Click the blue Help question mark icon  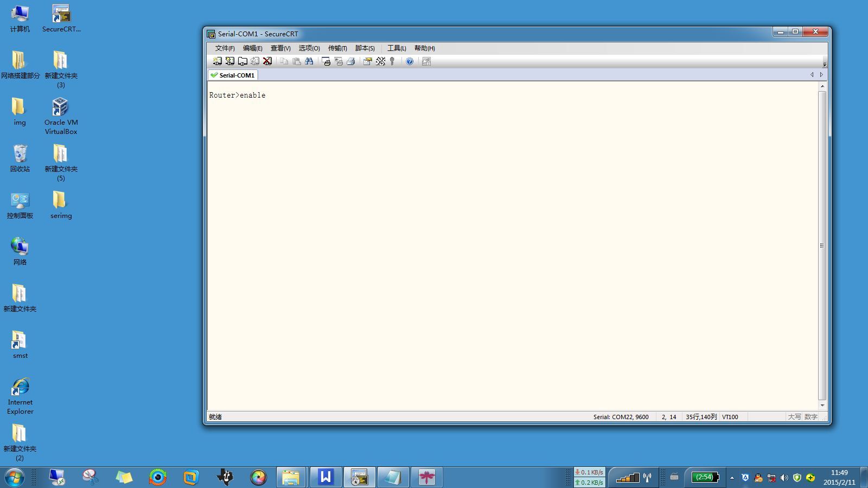[410, 61]
